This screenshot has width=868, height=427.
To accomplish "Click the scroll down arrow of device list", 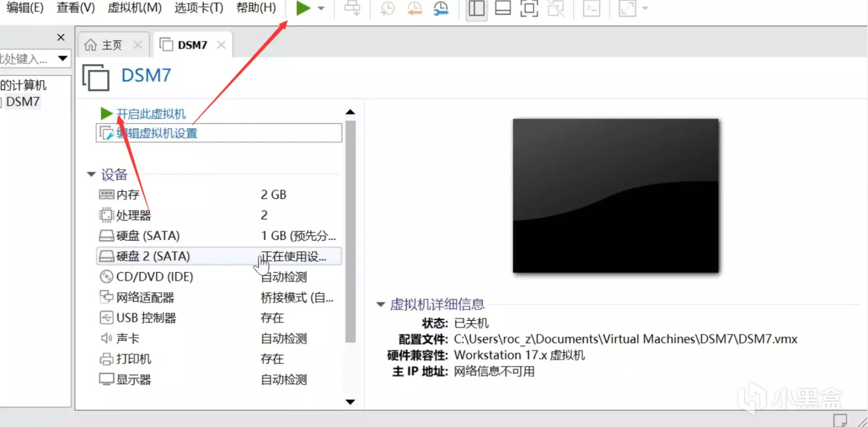I will (351, 402).
